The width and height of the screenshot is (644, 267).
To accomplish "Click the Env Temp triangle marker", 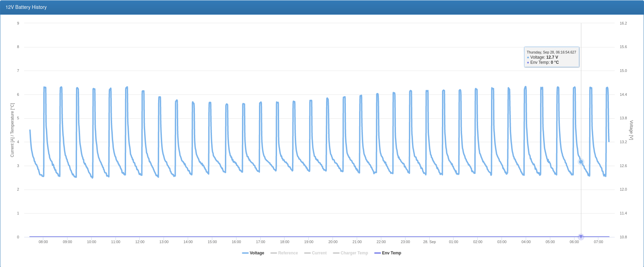I will (581, 237).
